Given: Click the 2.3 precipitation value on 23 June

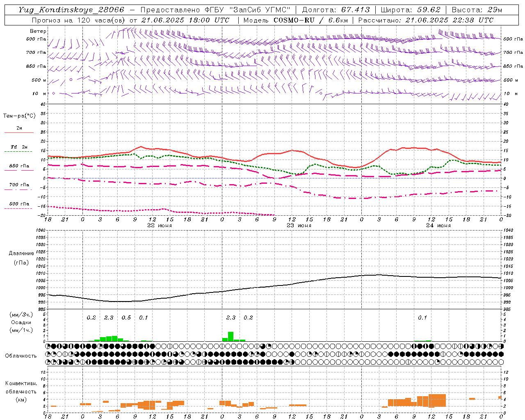Looking at the screenshot, I should coord(231,317).
